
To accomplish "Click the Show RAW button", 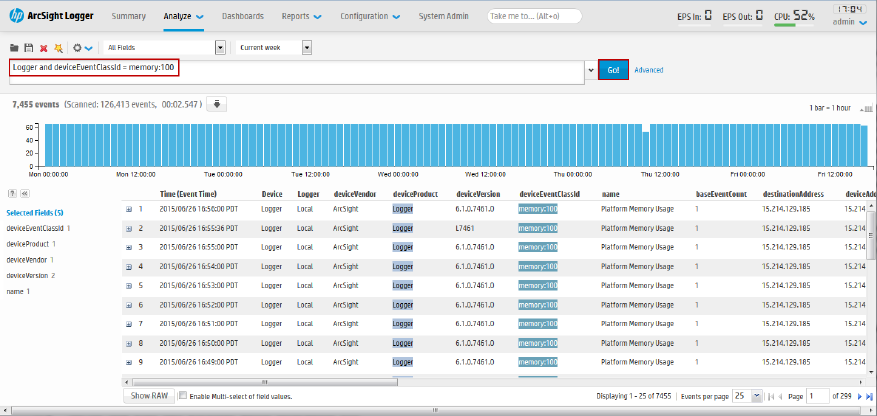I will pyautogui.click(x=149, y=397).
